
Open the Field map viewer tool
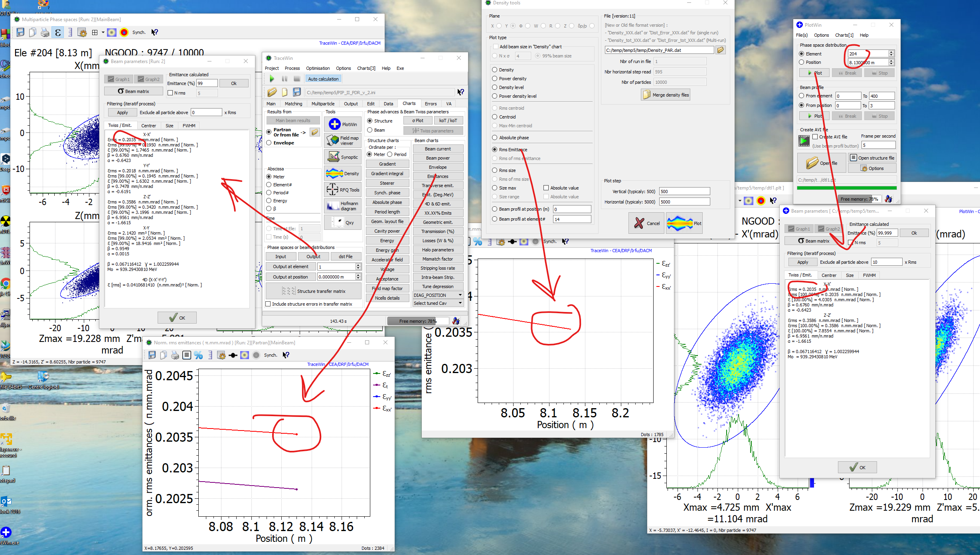click(343, 140)
